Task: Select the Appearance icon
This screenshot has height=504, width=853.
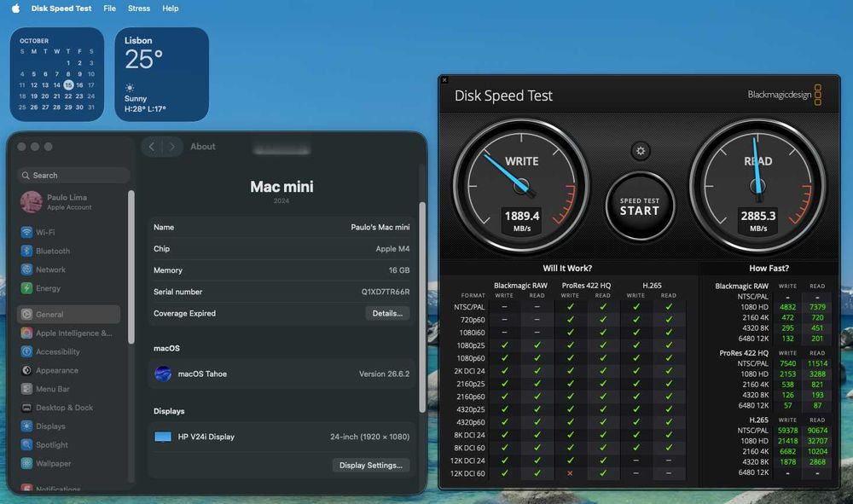Action: (26, 370)
